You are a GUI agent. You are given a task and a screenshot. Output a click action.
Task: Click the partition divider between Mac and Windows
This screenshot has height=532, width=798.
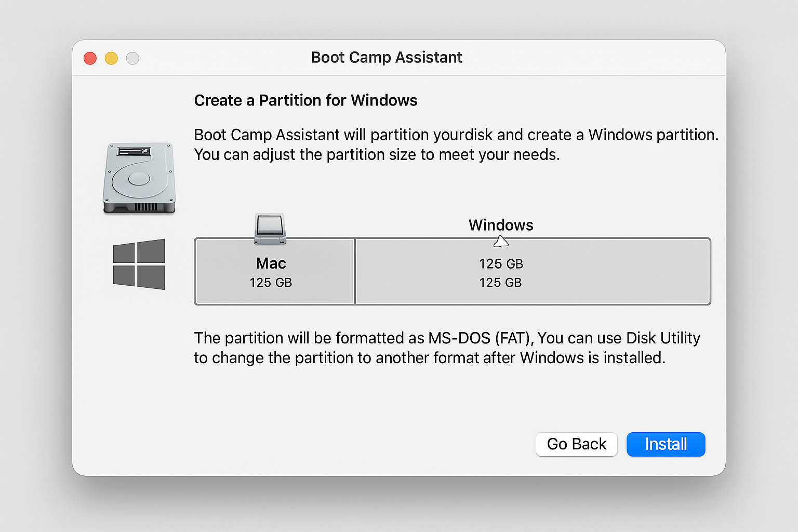coord(355,271)
